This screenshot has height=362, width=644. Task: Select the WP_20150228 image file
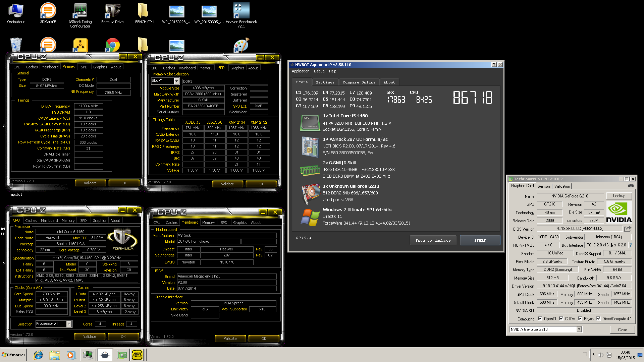177,13
